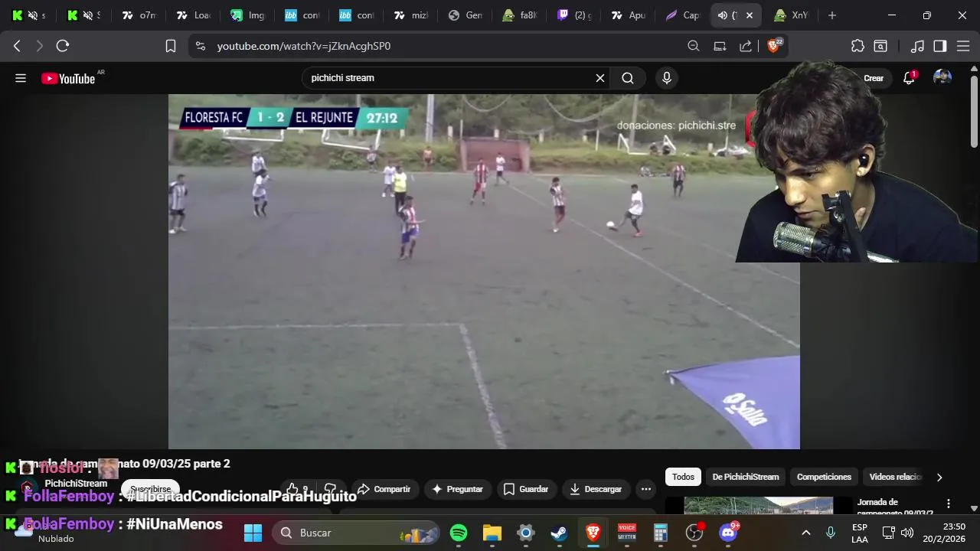Like the video with thumbs up
Viewport: 980px width, 551px height.
pyautogui.click(x=296, y=489)
